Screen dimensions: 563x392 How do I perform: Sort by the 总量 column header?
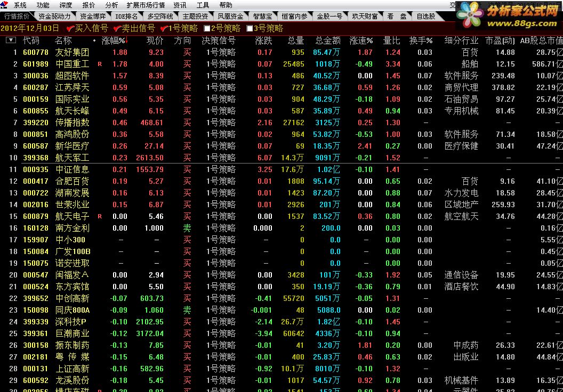296,40
